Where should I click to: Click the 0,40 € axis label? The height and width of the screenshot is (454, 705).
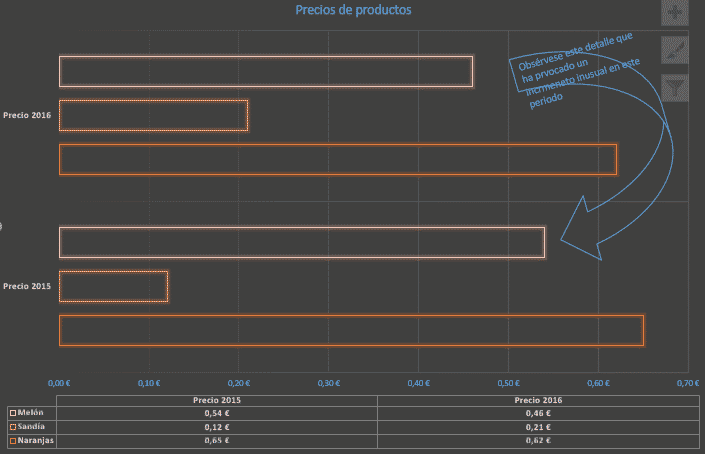coord(419,383)
